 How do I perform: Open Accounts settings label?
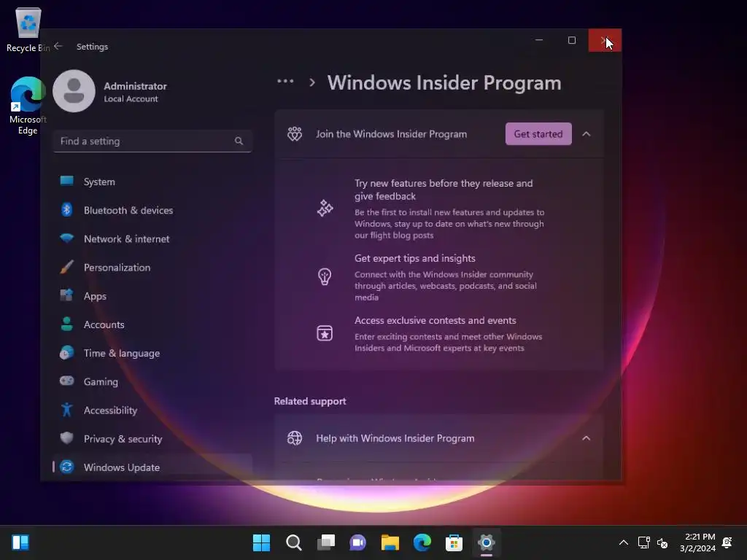[104, 324]
